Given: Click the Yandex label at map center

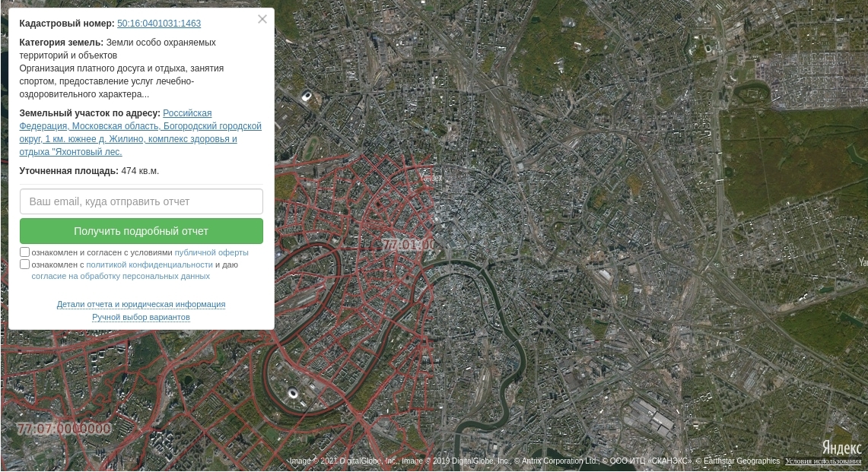Looking at the screenshot, I should coord(431,178).
